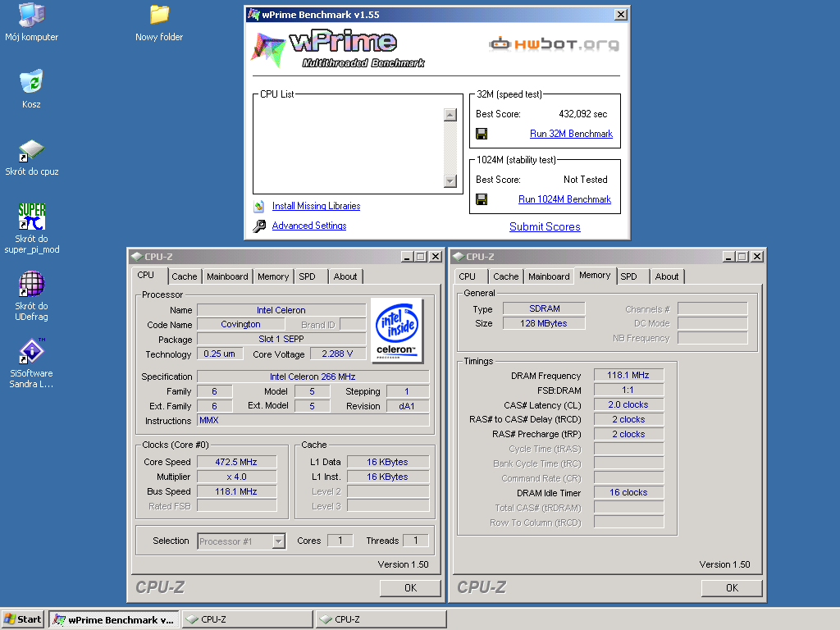Minimize the left CPU-Z window
Screen dimensions: 840x630
coord(407,257)
